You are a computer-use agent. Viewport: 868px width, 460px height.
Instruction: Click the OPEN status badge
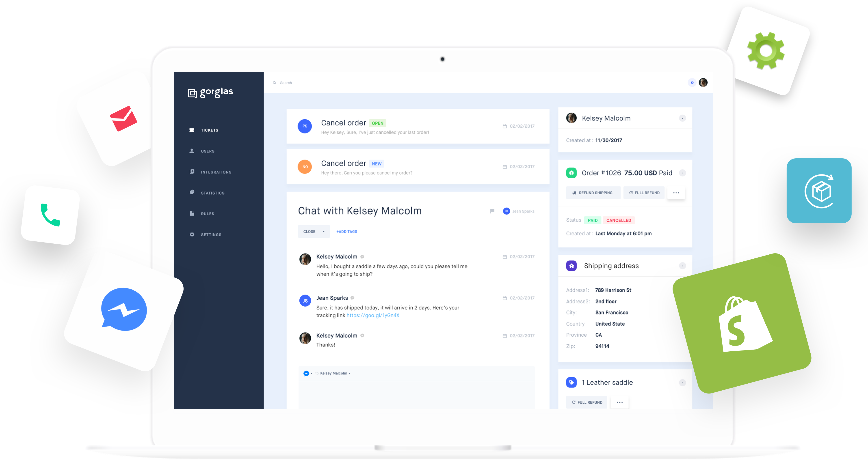[x=377, y=123]
